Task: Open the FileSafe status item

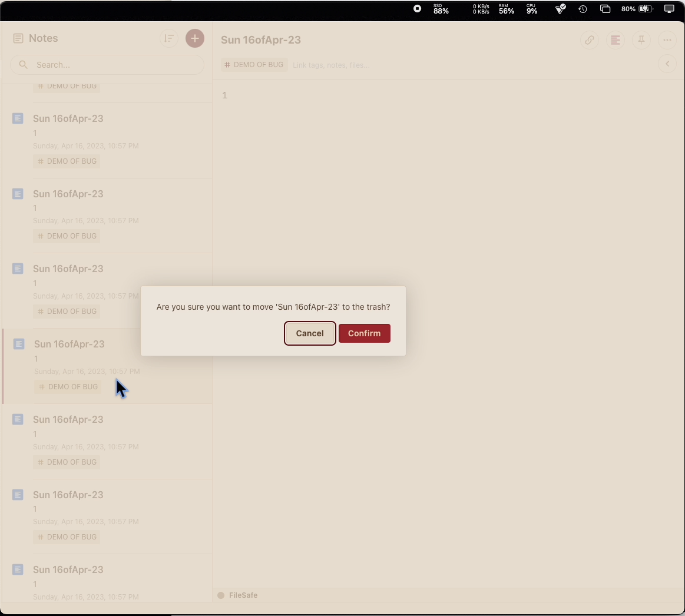Action: tap(238, 595)
